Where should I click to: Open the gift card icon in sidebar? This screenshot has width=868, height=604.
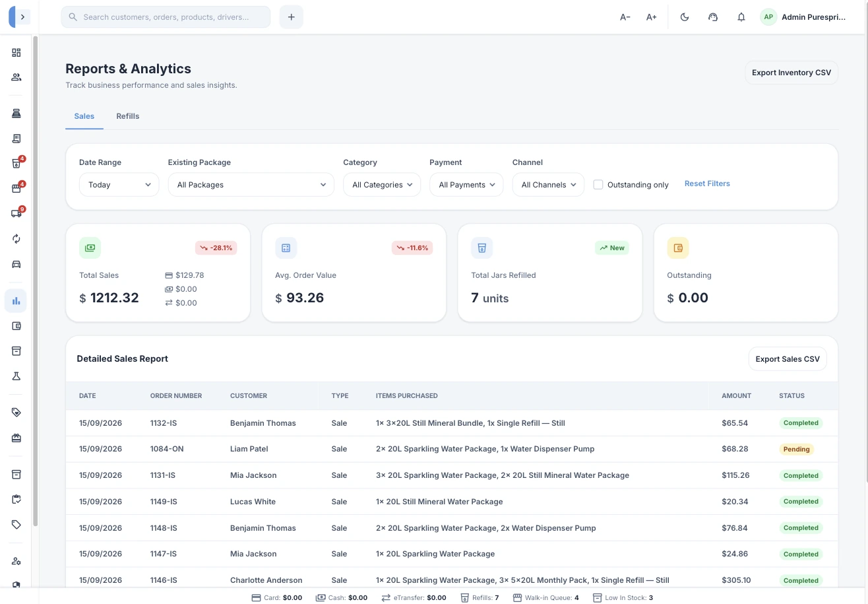tap(16, 438)
